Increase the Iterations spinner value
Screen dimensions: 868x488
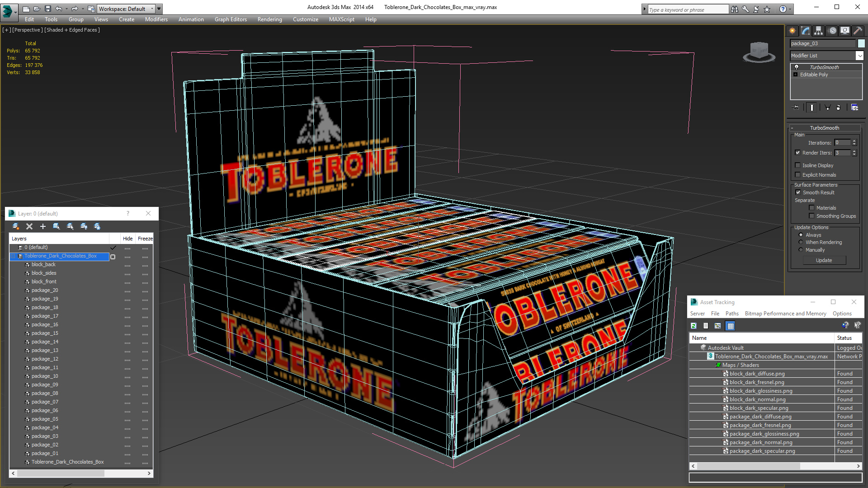tap(854, 141)
